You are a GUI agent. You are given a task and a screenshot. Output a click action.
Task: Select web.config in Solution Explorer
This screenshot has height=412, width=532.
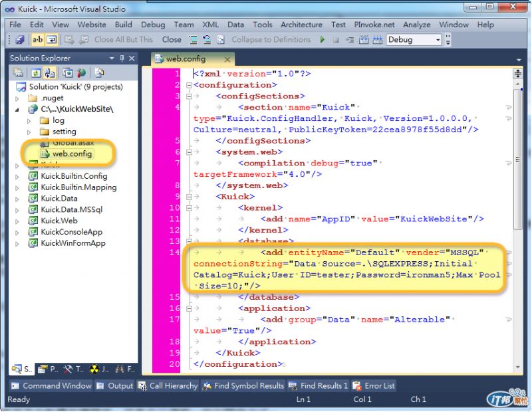pos(72,154)
